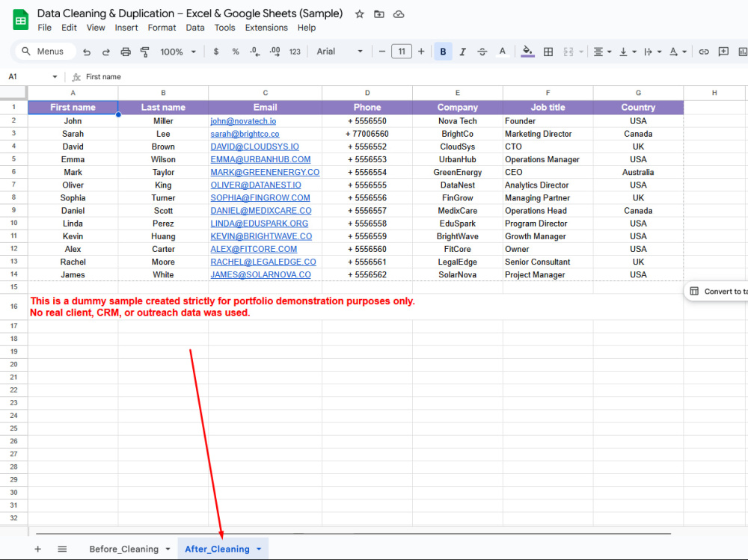Image resolution: width=748 pixels, height=560 pixels.
Task: Open the Edit menu
Action: pos(69,28)
